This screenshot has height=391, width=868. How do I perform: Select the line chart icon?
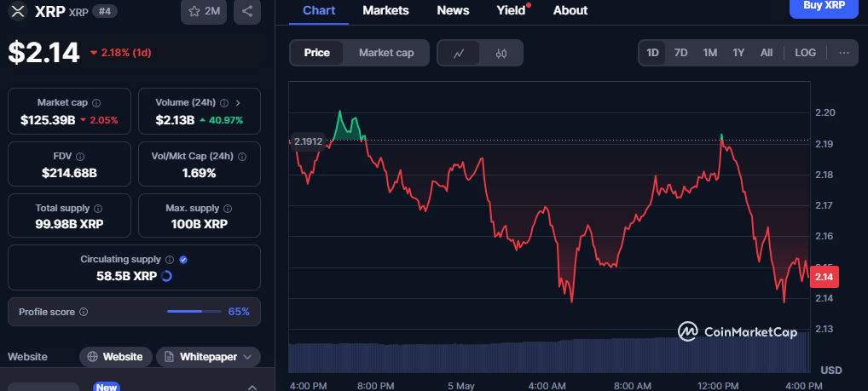pyautogui.click(x=459, y=53)
